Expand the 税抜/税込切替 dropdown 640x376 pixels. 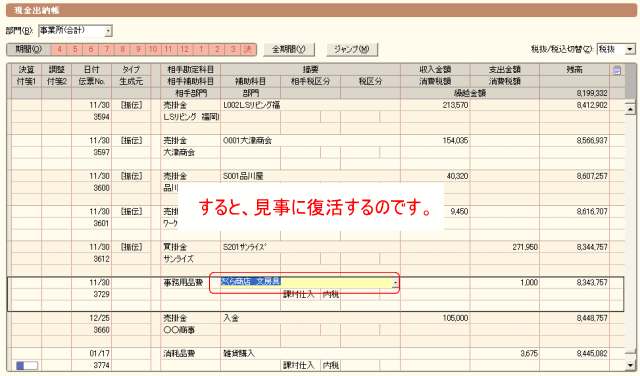630,49
